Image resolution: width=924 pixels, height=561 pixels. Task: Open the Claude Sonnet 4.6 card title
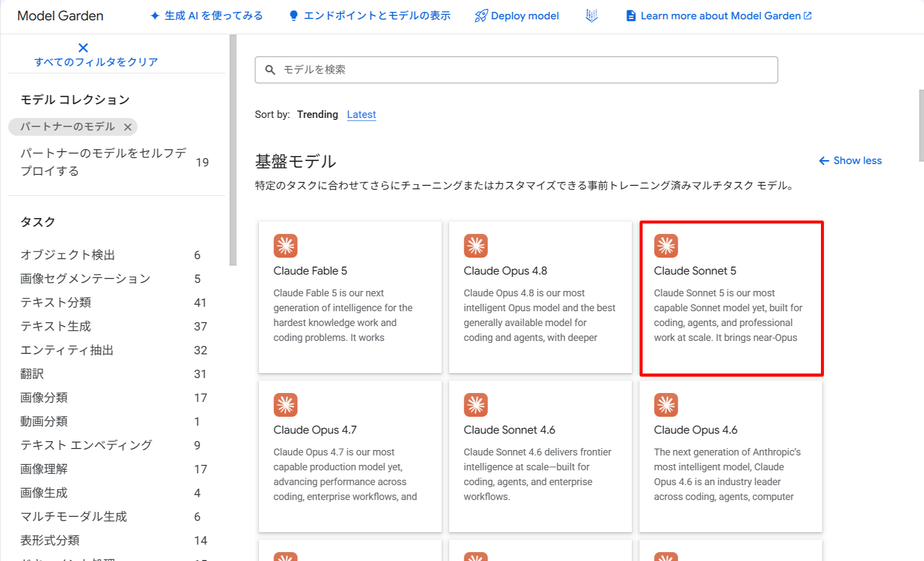pyautogui.click(x=509, y=430)
